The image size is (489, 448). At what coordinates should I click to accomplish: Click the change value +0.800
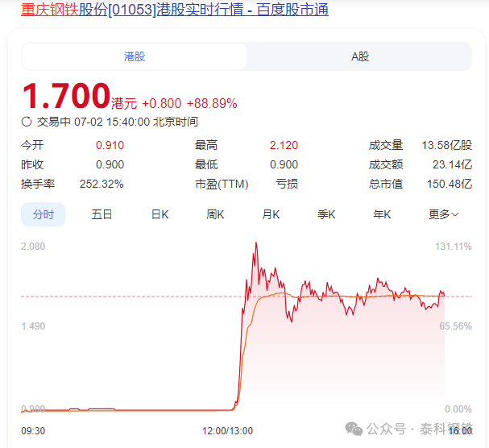162,103
